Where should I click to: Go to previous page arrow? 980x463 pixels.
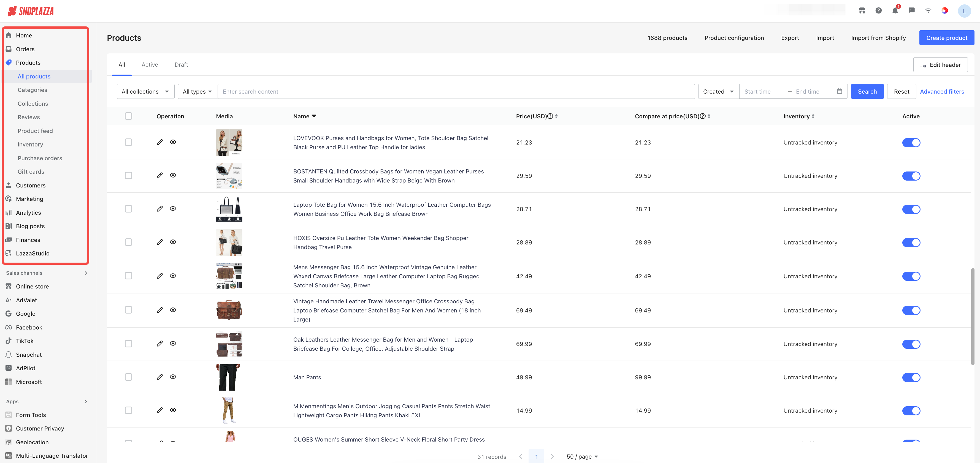pyautogui.click(x=520, y=457)
